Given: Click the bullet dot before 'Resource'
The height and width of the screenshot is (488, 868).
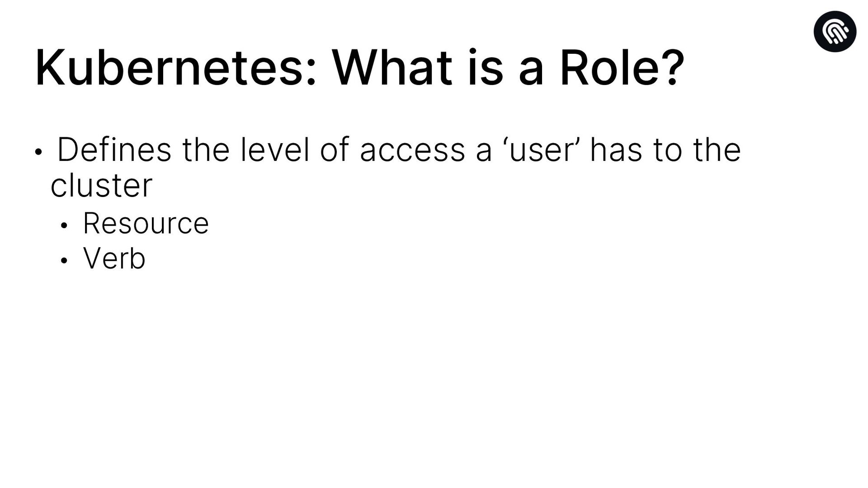Looking at the screenshot, I should (x=64, y=225).
